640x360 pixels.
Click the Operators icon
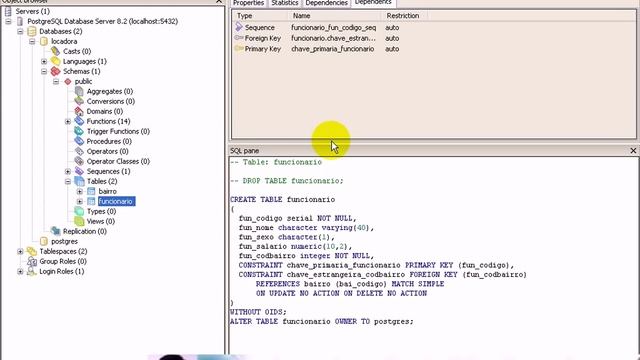[79, 151]
